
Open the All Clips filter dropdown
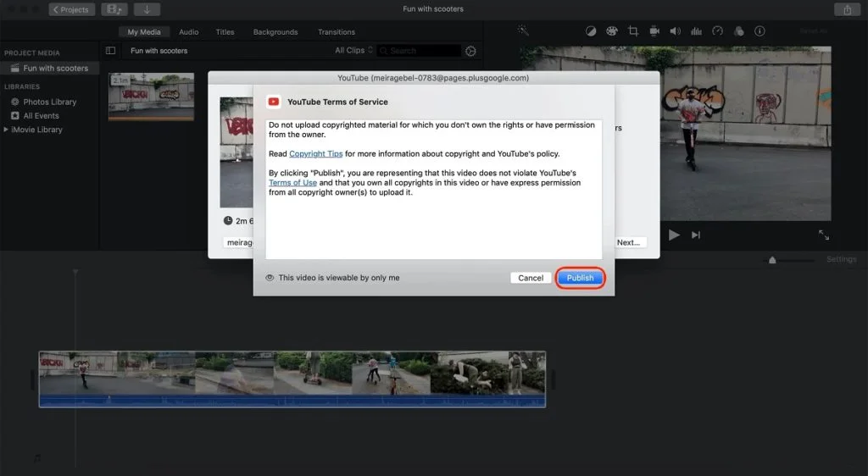351,51
